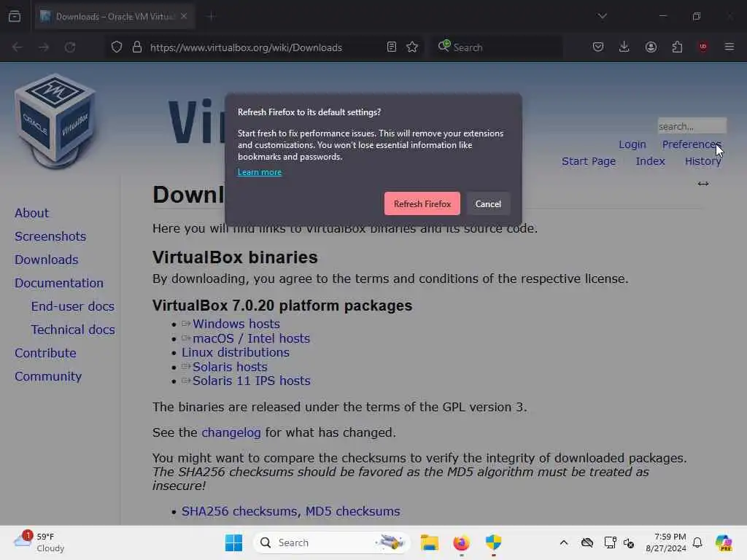Open Screenshots in the sidebar
Viewport: 747px width, 560px height.
[x=50, y=237]
